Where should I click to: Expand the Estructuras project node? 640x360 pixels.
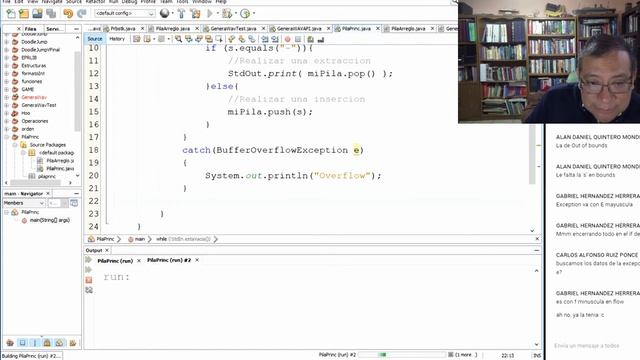(7, 65)
